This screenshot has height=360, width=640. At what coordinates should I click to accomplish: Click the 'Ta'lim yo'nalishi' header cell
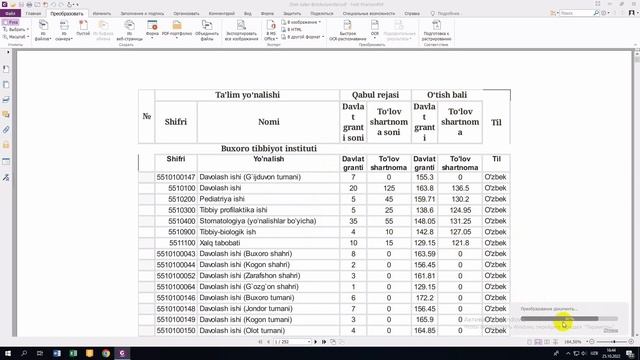(247, 95)
